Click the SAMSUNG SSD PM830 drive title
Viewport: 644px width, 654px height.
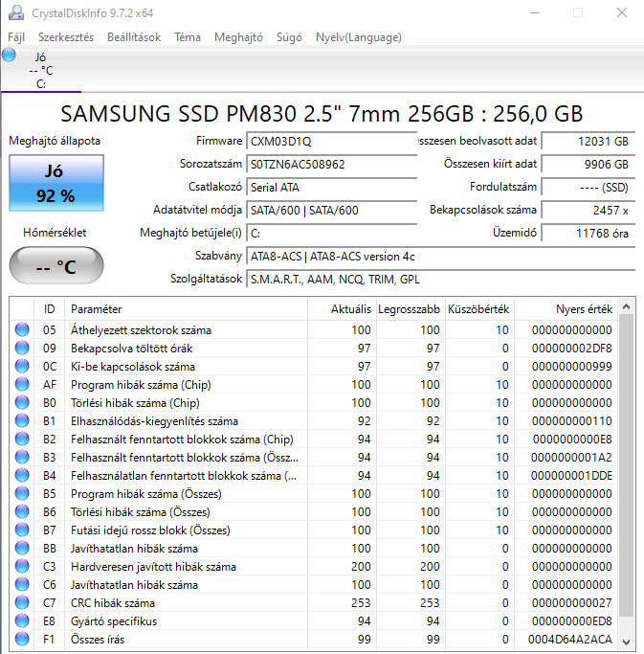point(322,113)
